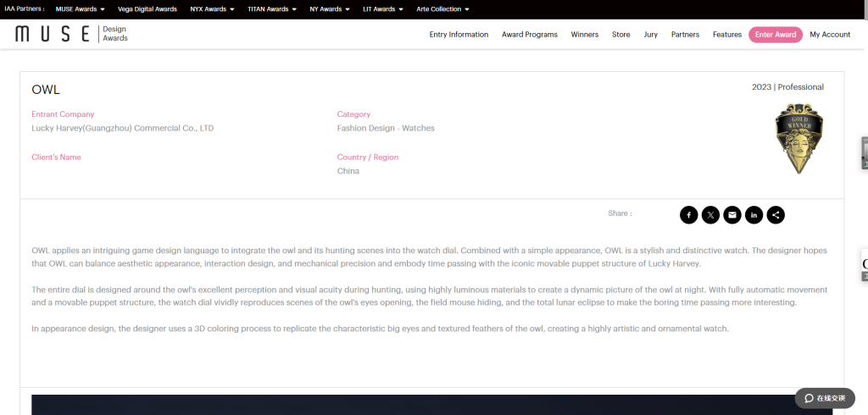Open the Entry Information menu
The width and height of the screenshot is (868, 415).
(x=459, y=35)
